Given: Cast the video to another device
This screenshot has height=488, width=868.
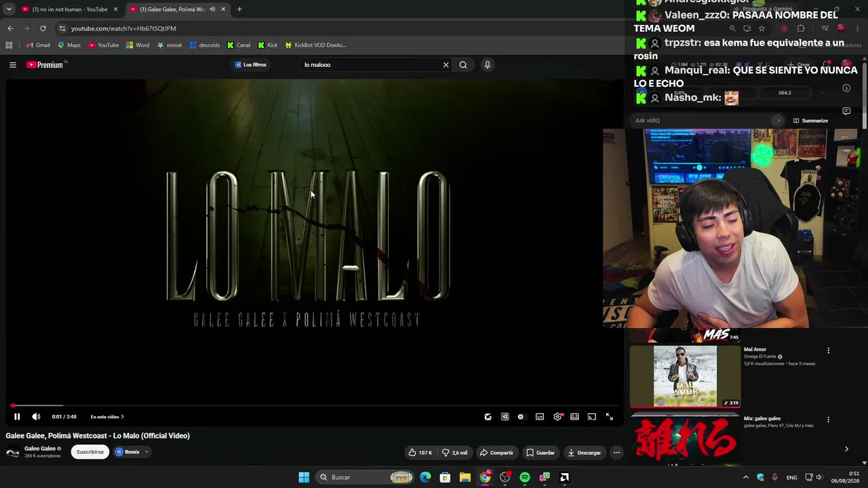Looking at the screenshot, I should (x=591, y=417).
